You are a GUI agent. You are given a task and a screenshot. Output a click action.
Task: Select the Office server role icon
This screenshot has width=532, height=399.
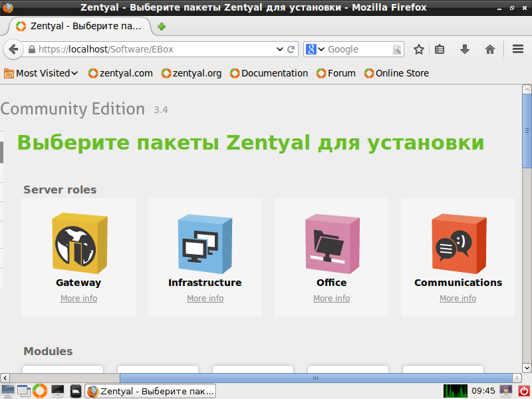(x=332, y=243)
